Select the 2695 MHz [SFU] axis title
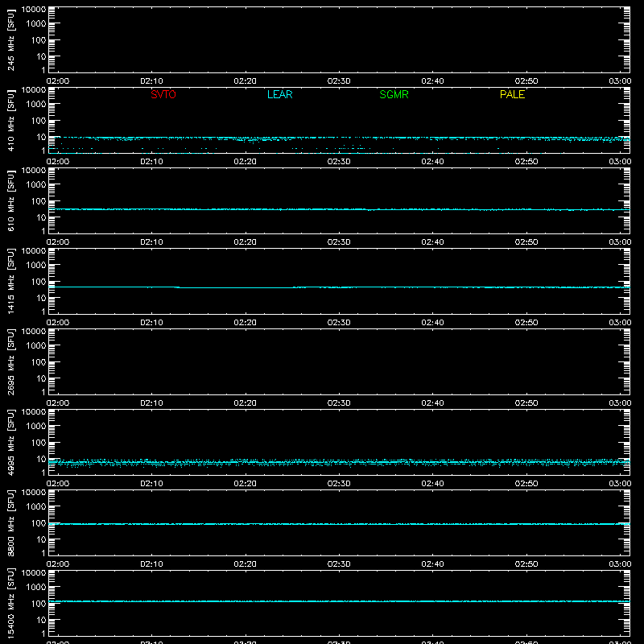The image size is (644, 644). pyautogui.click(x=10, y=361)
